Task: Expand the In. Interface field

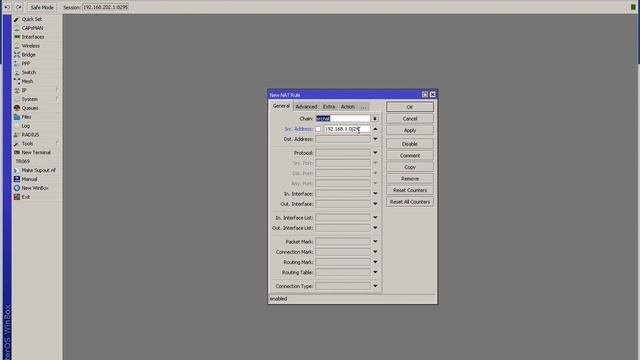Action: pos(375,193)
